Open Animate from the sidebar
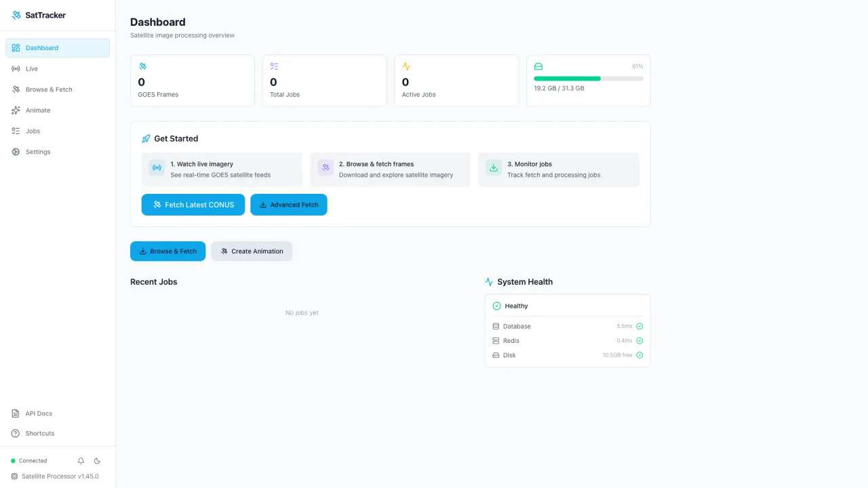Image resolution: width=868 pixels, height=488 pixels. click(58, 110)
